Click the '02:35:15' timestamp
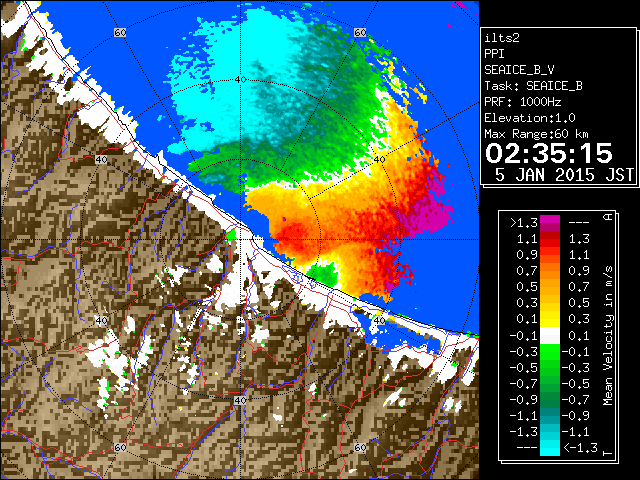 549,153
